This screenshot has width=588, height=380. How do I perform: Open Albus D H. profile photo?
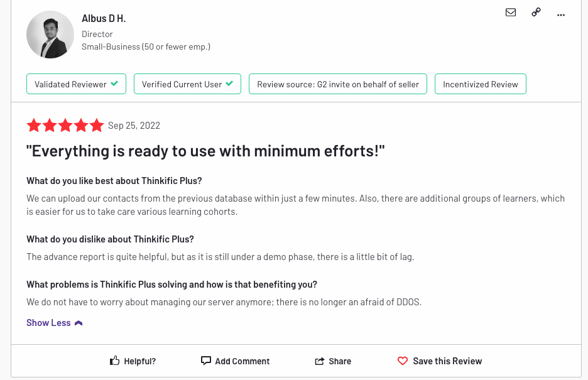pos(50,35)
